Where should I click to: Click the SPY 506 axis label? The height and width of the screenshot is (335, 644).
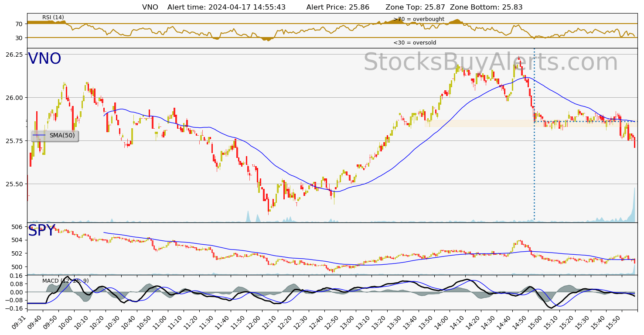(18, 227)
